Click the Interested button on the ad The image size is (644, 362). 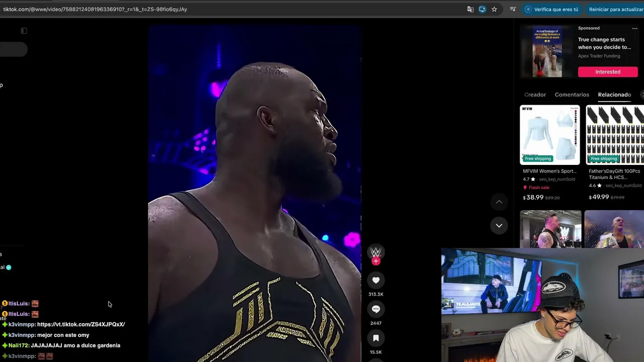point(608,72)
